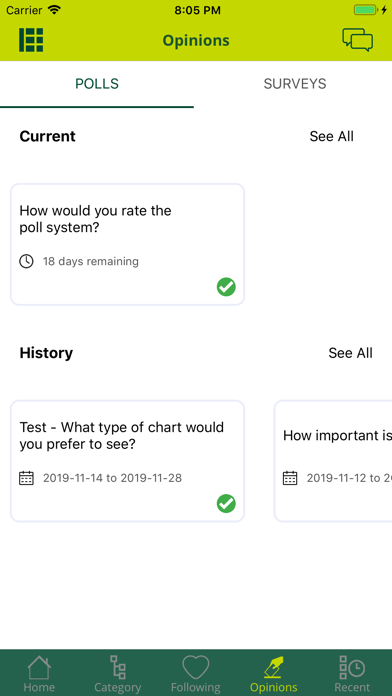Click the calendar icon on 2019-11-12 card
The image size is (392, 696).
point(290,478)
